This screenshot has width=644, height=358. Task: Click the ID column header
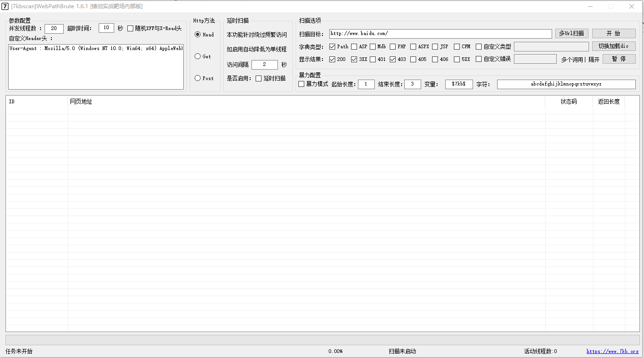pos(37,101)
